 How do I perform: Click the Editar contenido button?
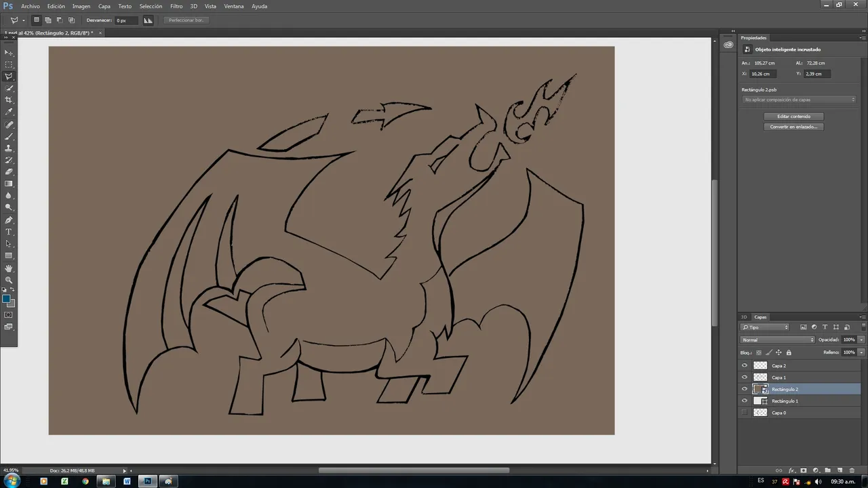[793, 117]
